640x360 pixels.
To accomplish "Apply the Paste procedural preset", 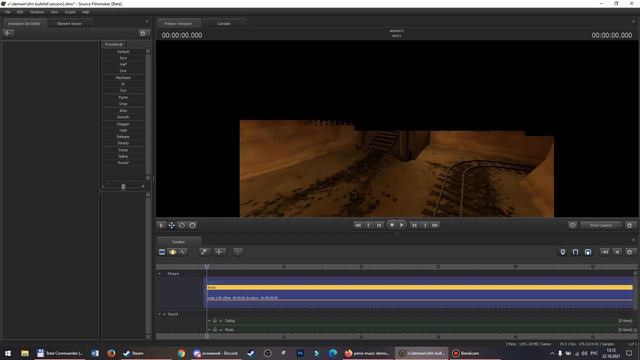I will pyautogui.click(x=123, y=97).
